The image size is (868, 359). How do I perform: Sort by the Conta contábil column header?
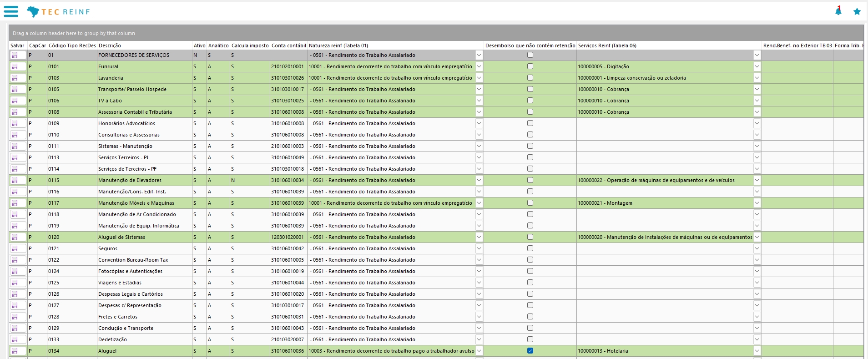click(x=288, y=46)
